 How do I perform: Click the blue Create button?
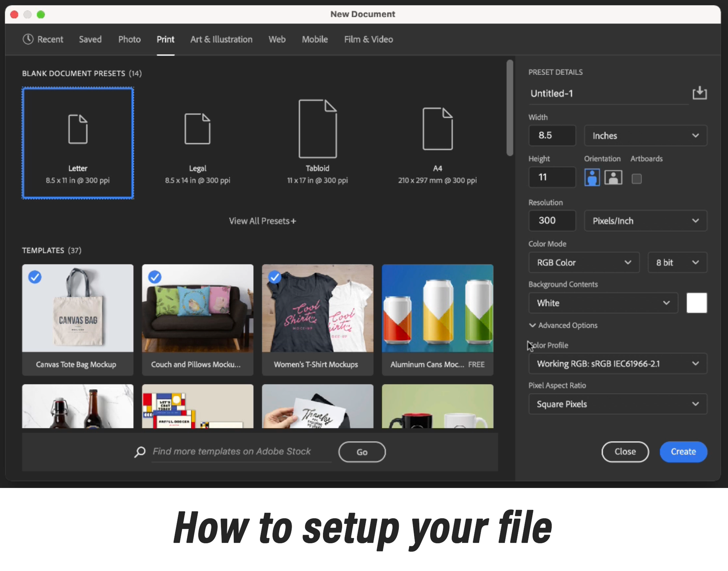[683, 452]
